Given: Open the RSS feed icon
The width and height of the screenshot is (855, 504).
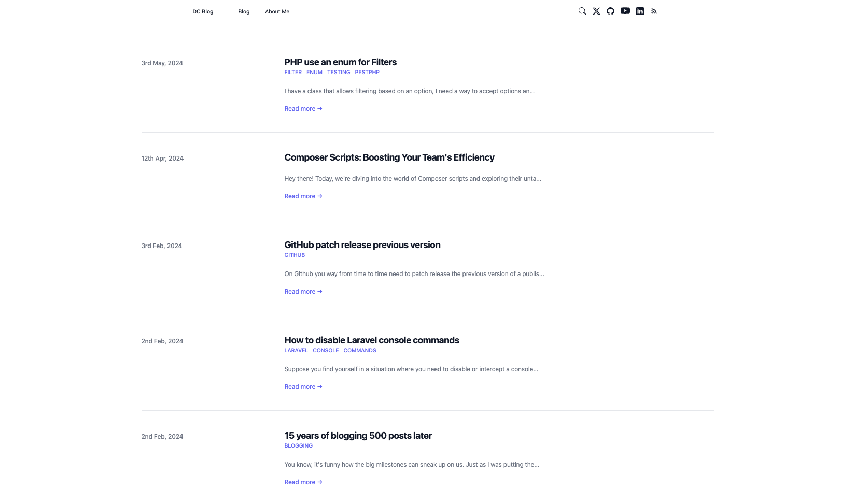Looking at the screenshot, I should coord(654,11).
